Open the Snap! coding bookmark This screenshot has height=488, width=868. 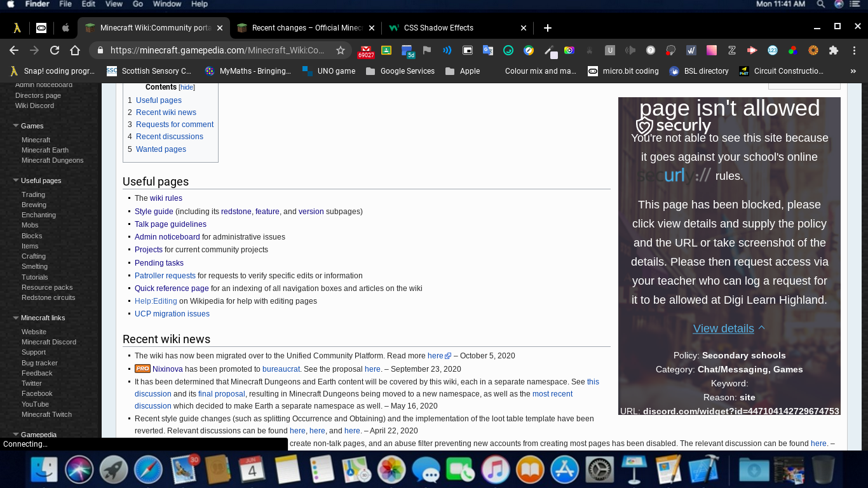[53, 71]
